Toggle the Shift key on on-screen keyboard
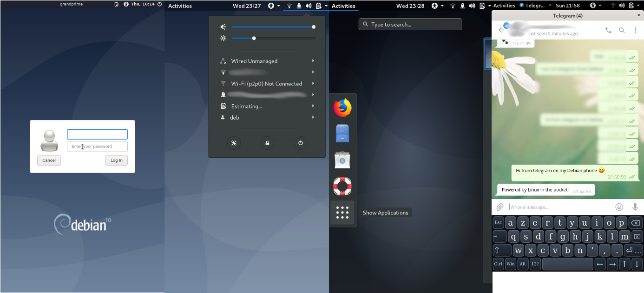Screen dimensions: 644x293 502,250
